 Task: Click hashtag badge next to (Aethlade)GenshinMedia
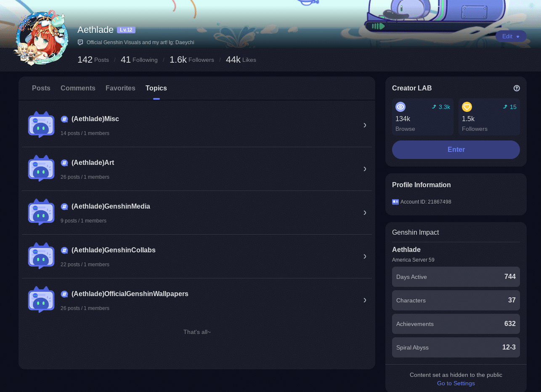point(64,207)
